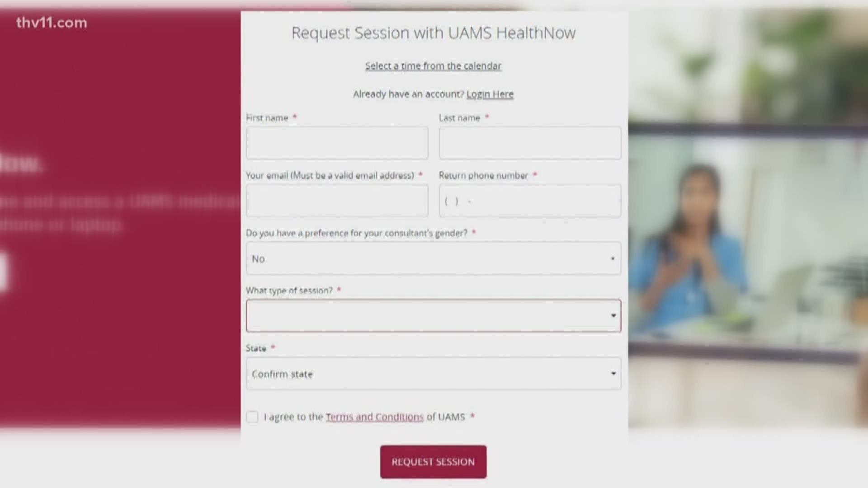This screenshot has height=488, width=868.
Task: Click the Return phone number input field
Action: click(x=530, y=201)
